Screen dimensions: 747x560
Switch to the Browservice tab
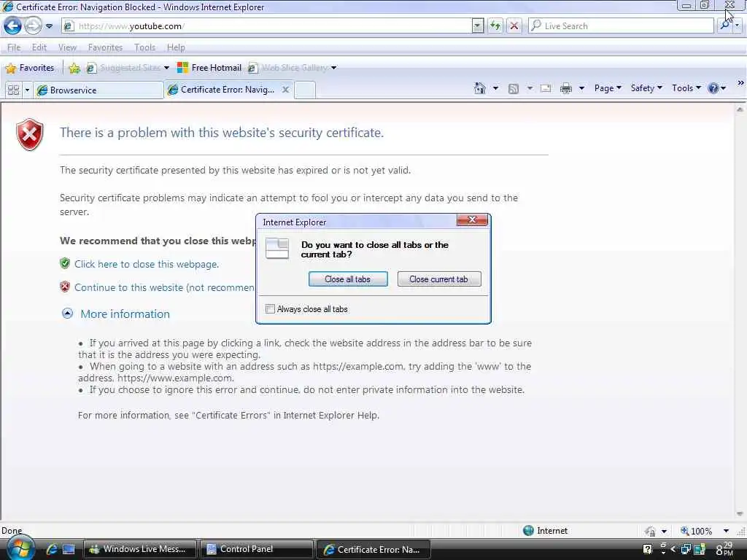[x=98, y=90]
